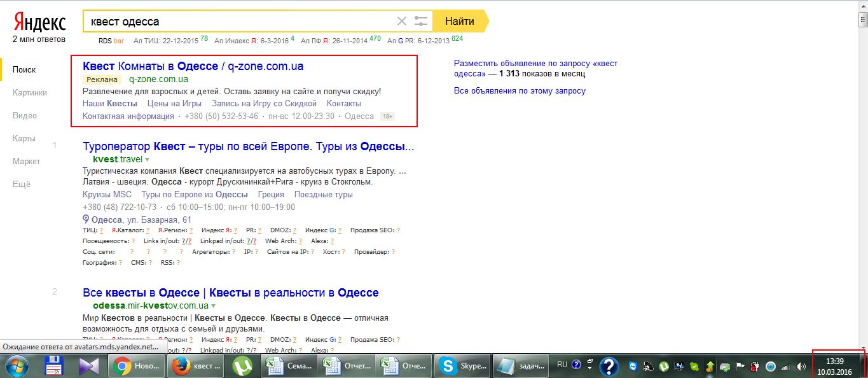Open result "Туроператор Квест – туры по всей Европе"
Viewport: 868px width, 378px height.
(248, 146)
